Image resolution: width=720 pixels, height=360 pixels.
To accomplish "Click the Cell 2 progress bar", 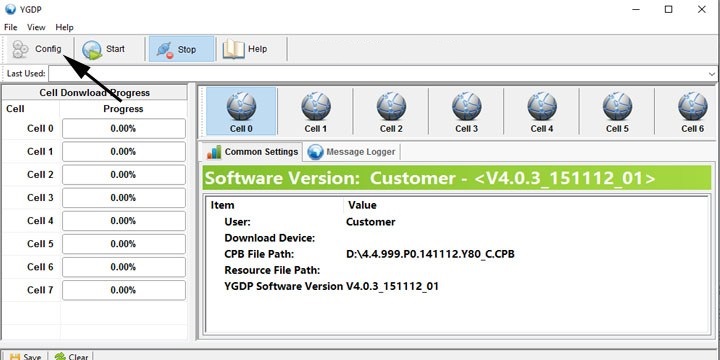I will (124, 175).
